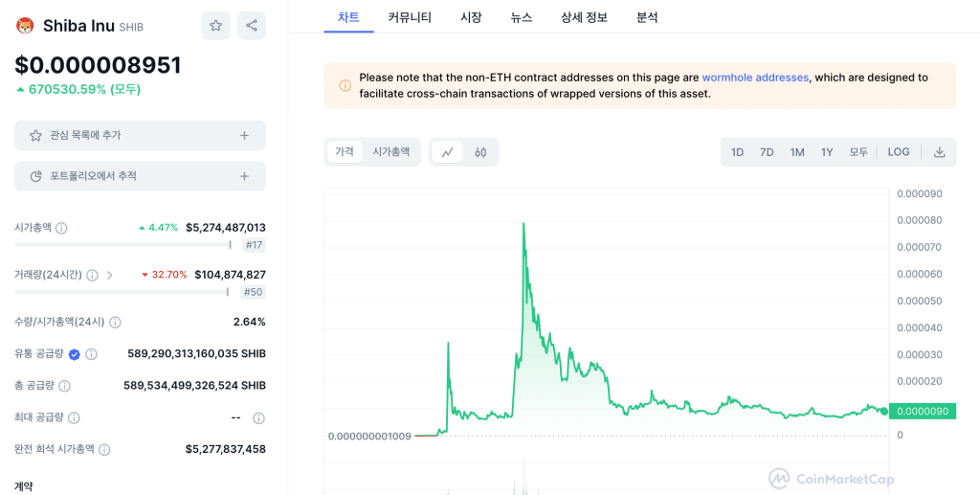980x495 pixels.
Task: Click the volume rank progress bar
Action: click(x=122, y=292)
